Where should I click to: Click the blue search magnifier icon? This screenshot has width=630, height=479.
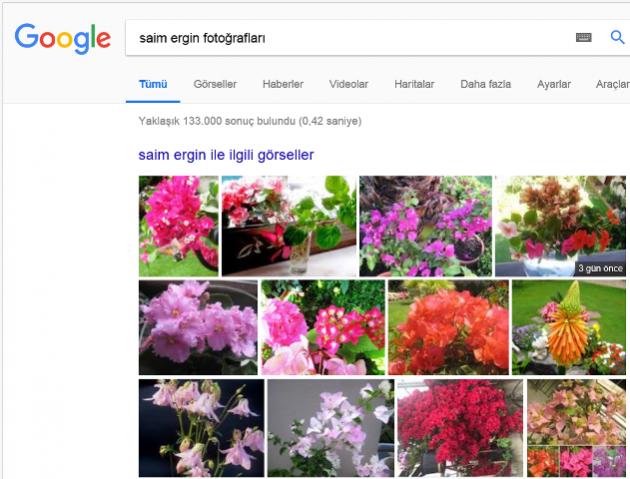click(x=617, y=37)
